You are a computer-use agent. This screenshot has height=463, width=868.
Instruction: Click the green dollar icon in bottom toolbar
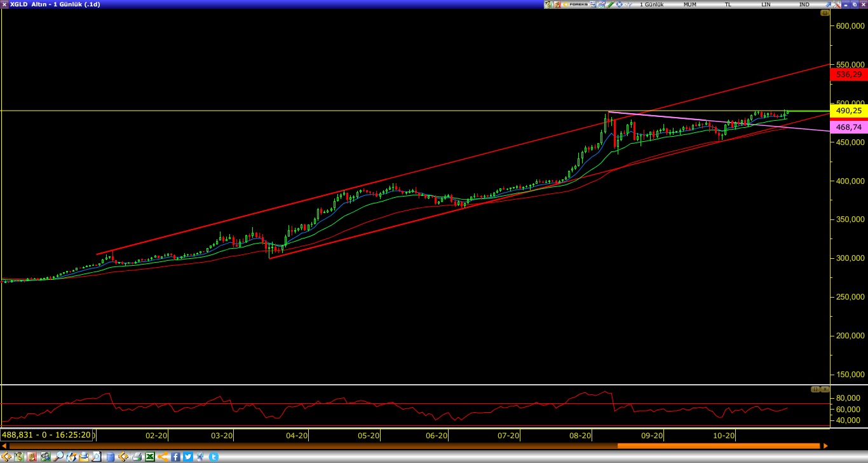(19, 457)
